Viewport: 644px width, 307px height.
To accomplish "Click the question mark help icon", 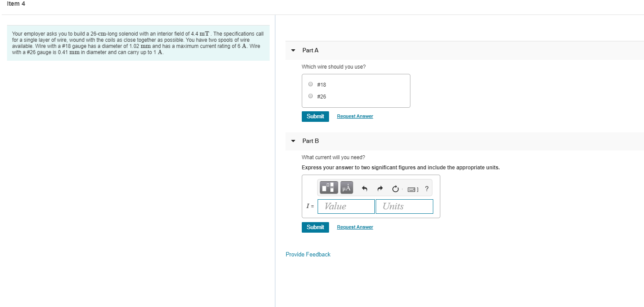I will coord(426,189).
